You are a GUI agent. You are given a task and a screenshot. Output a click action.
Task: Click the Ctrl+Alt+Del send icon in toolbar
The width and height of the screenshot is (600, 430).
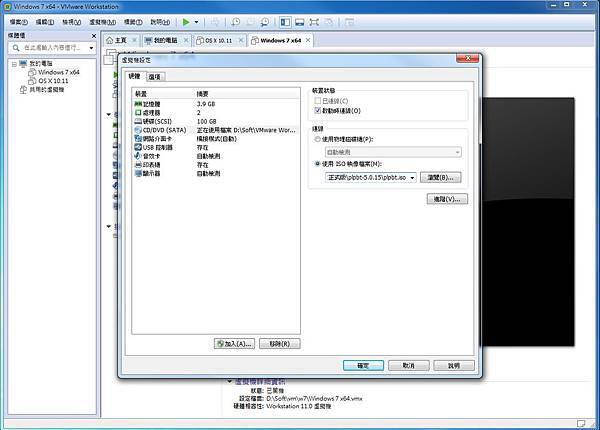point(215,22)
